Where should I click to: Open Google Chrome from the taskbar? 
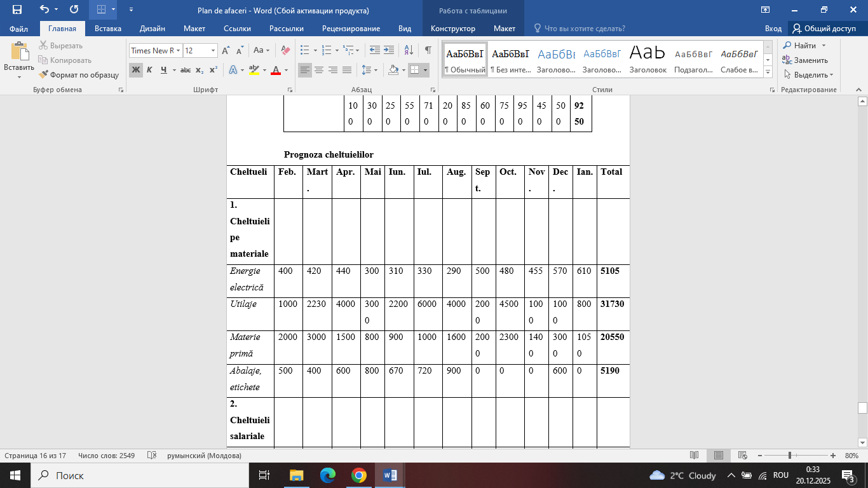[x=359, y=475]
